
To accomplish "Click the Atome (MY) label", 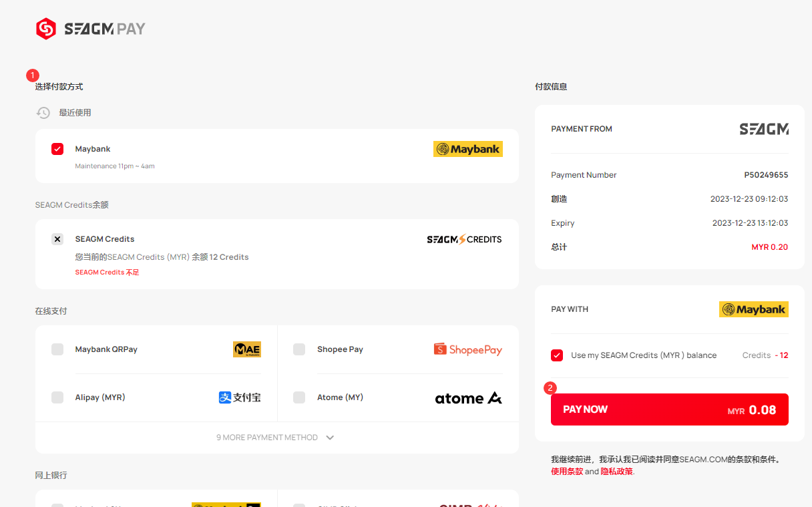I will pos(340,397).
